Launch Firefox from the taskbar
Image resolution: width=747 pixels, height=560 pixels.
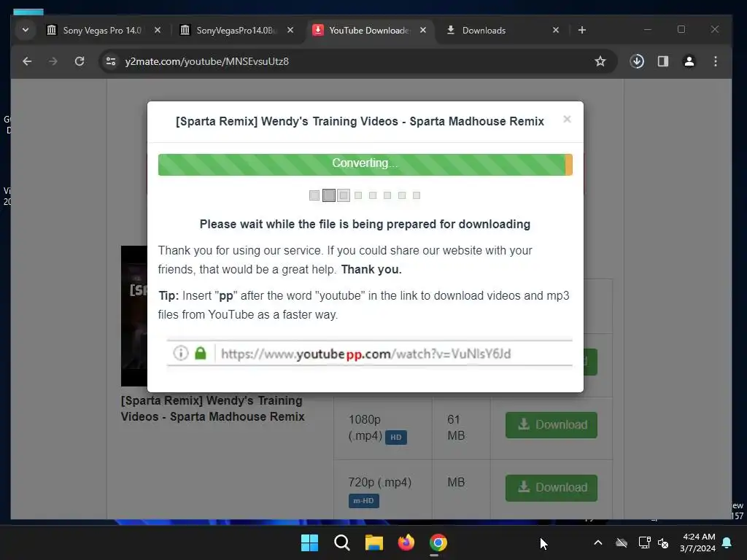point(406,542)
